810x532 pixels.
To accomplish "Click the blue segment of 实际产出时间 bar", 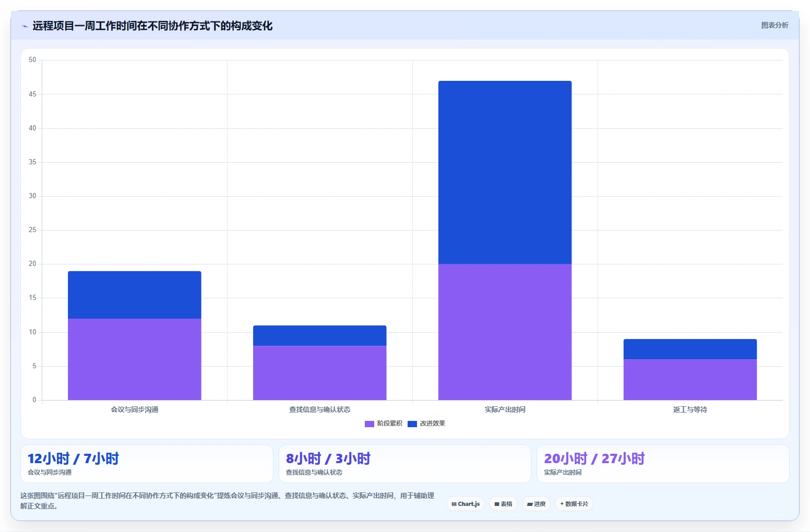I will pyautogui.click(x=505, y=172).
